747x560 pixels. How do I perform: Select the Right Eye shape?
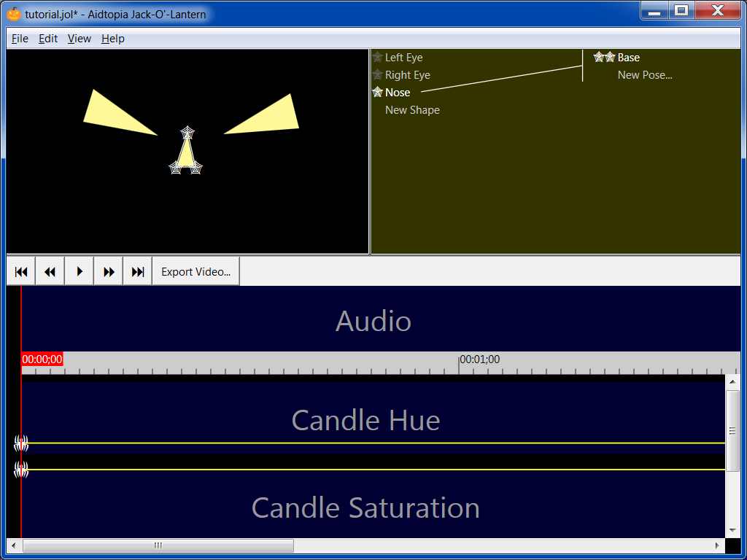407,75
